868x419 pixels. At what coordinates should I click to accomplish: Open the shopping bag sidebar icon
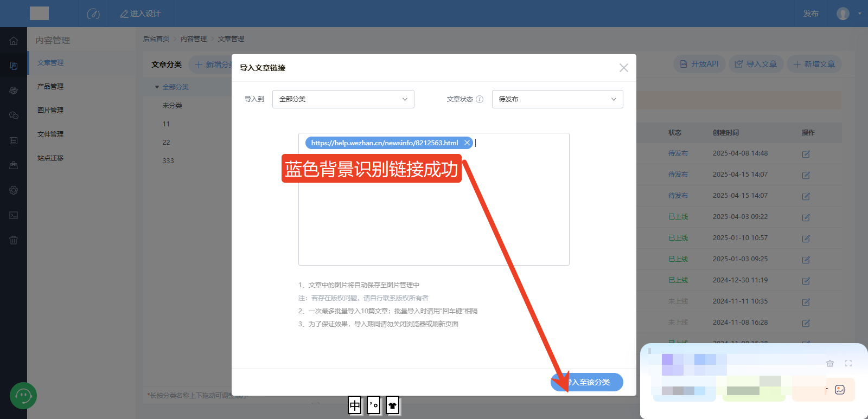coord(14,165)
